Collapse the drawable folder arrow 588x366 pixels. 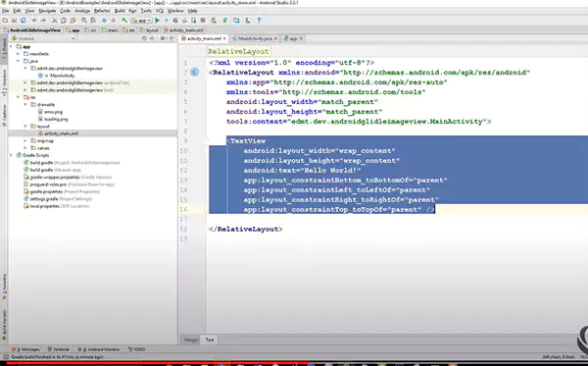[x=25, y=104]
